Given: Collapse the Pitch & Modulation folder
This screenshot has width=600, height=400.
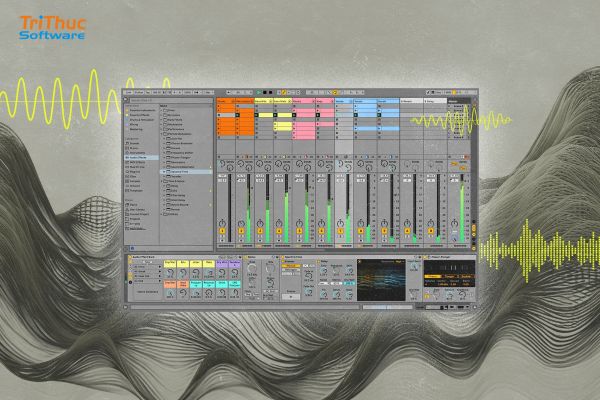Looking at the screenshot, I should point(161,134).
